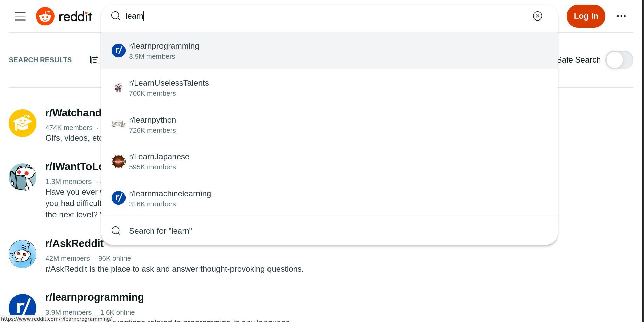Select the Search for "learn" option
Image resolution: width=644 pixels, height=322 pixels.
160,231
